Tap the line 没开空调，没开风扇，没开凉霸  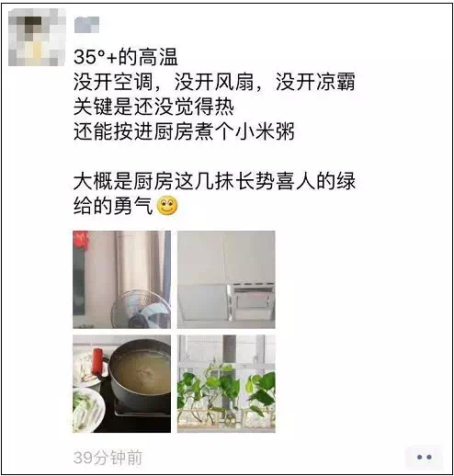214,82
